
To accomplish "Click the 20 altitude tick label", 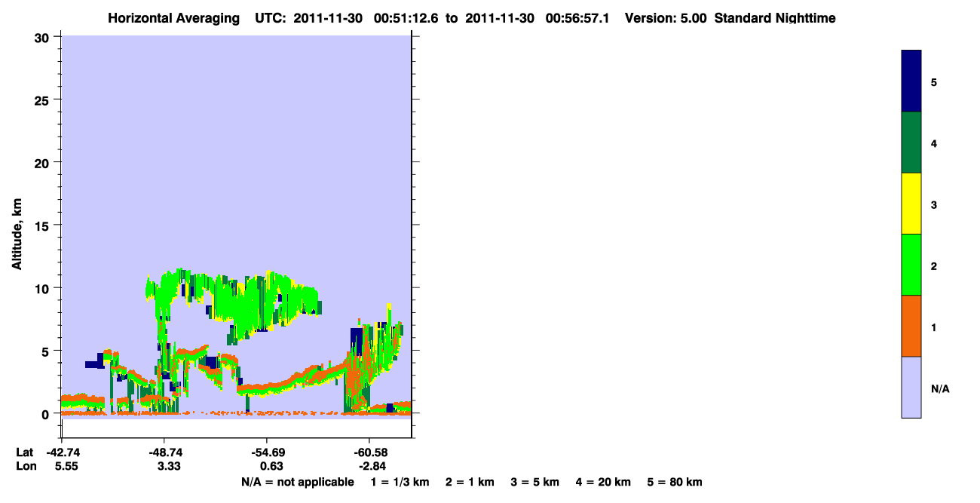I will [43, 162].
